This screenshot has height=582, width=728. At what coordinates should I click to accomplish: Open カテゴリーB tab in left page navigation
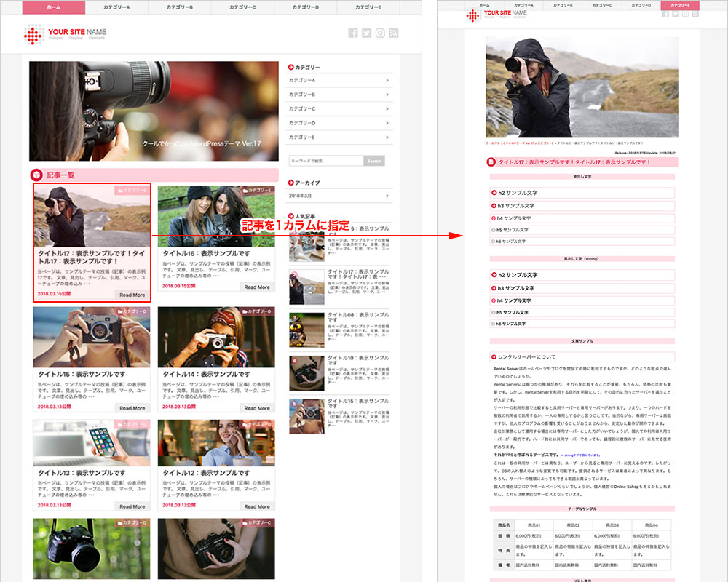pyautogui.click(x=180, y=7)
